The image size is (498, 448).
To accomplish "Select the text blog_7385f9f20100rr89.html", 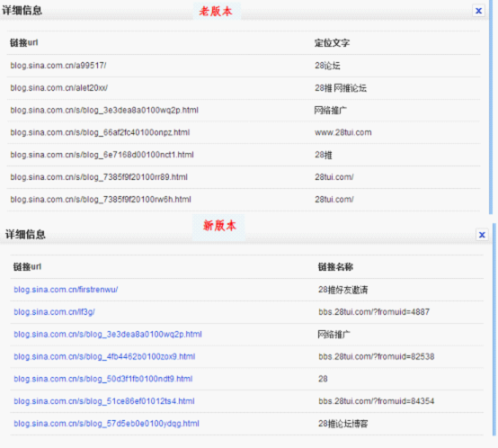I will tap(99, 177).
